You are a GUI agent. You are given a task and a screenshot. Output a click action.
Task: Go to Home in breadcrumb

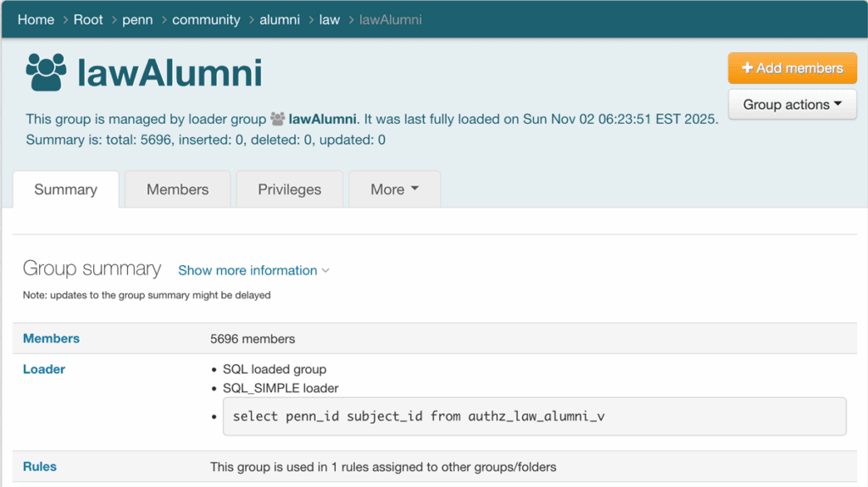click(36, 20)
